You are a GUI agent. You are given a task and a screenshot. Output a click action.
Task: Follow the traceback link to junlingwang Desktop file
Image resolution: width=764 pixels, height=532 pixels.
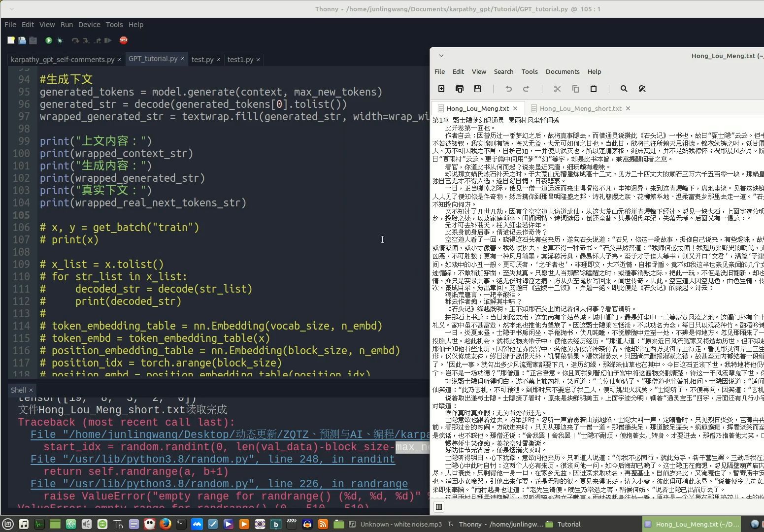tap(230, 434)
